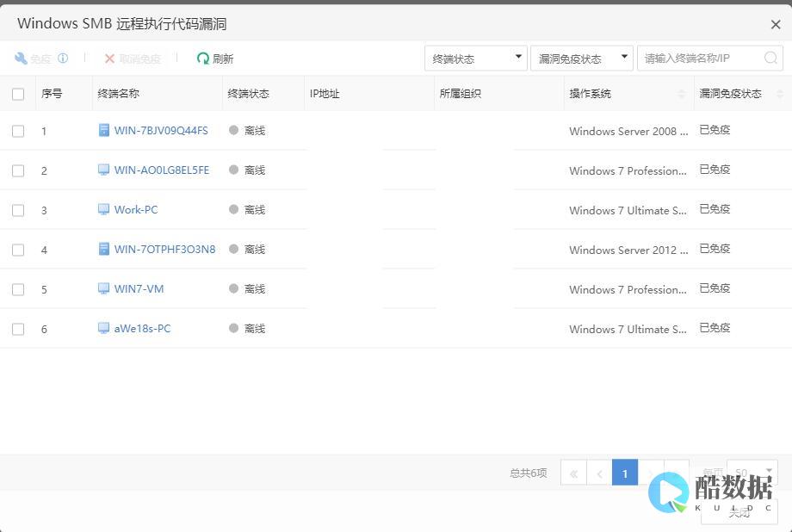Click offline status dot for WIN7-VM
This screenshot has width=792, height=532.
click(x=233, y=288)
